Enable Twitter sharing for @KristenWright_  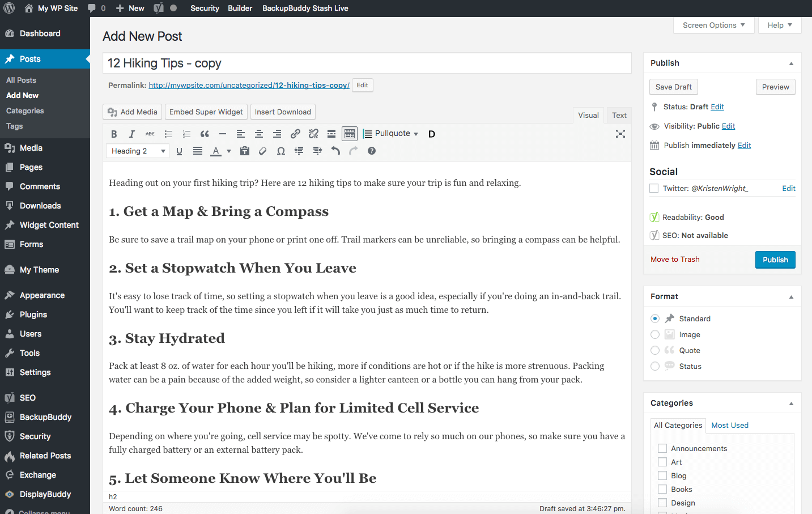(654, 188)
